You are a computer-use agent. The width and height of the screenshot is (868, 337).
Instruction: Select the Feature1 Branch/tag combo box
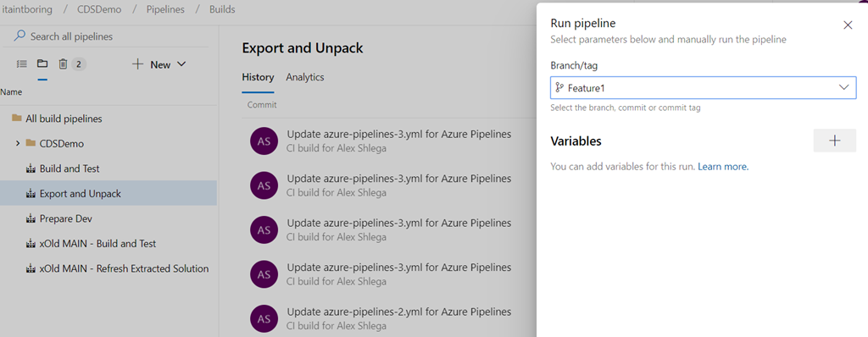click(x=703, y=87)
